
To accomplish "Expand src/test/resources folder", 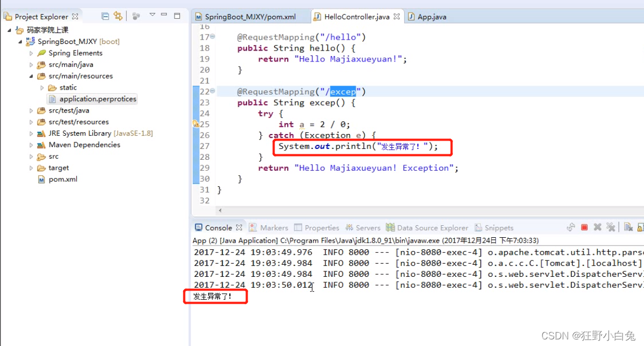I will pos(31,122).
